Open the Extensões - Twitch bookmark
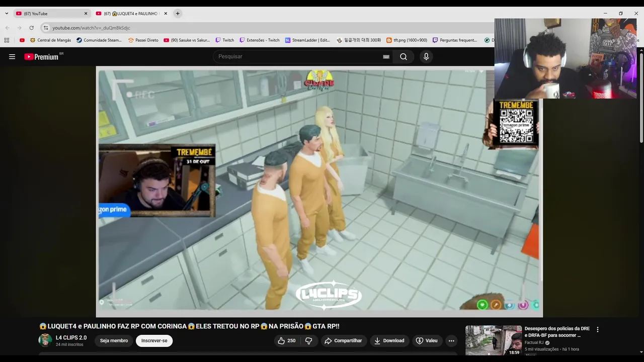 (x=259, y=40)
